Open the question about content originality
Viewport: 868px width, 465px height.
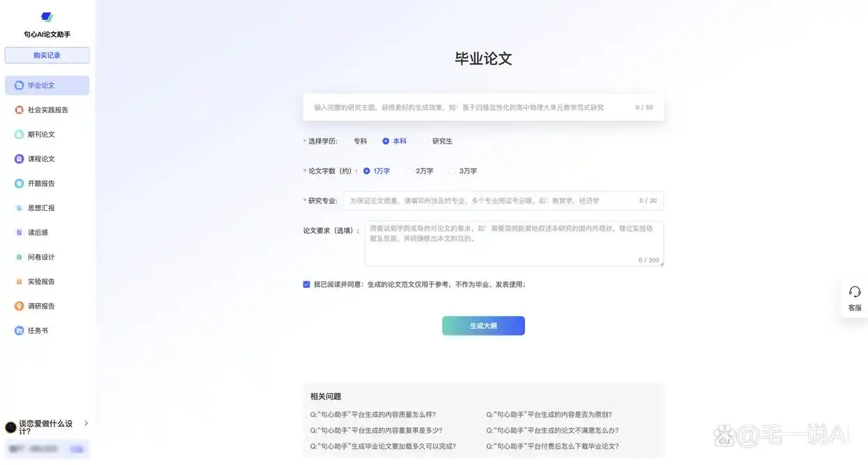(549, 413)
